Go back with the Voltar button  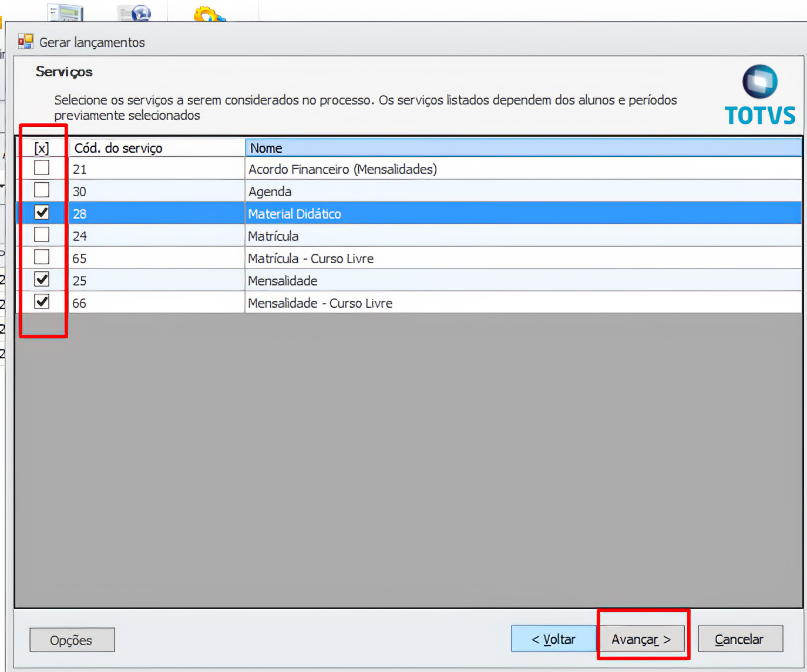tap(553, 639)
